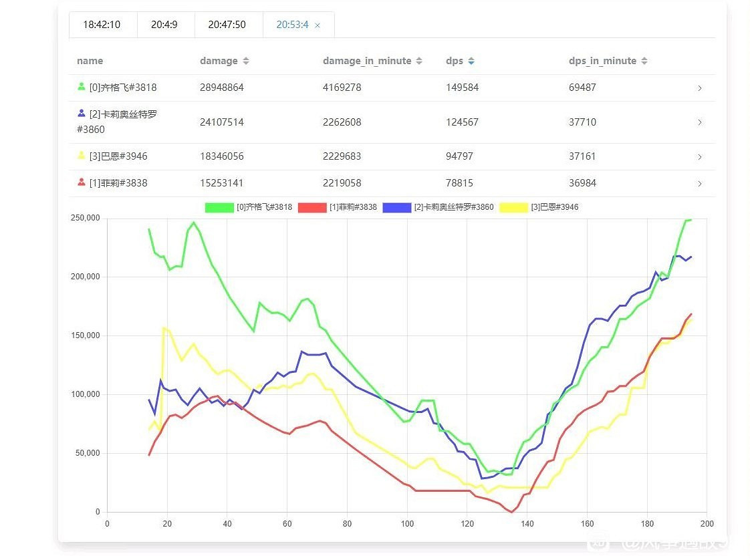Expand the 卡莉奥丝特罗 #3860 row chevron
Viewport: 750px width, 560px height.
click(700, 122)
